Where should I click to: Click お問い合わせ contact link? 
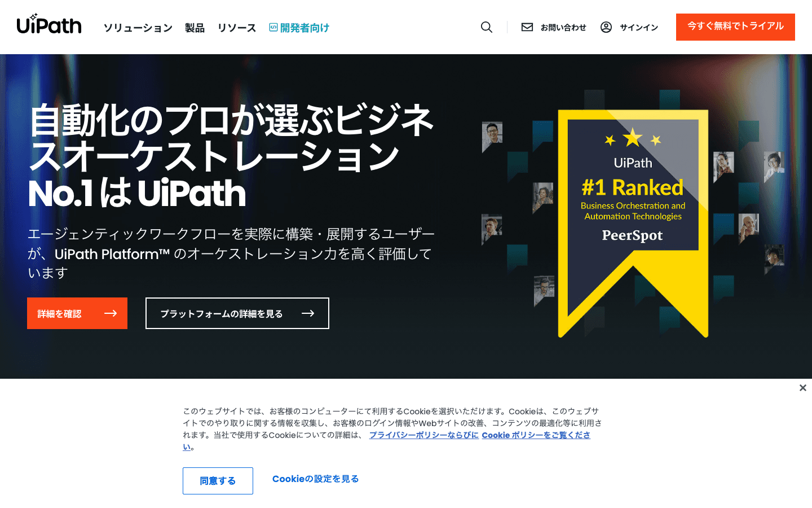tap(563, 27)
